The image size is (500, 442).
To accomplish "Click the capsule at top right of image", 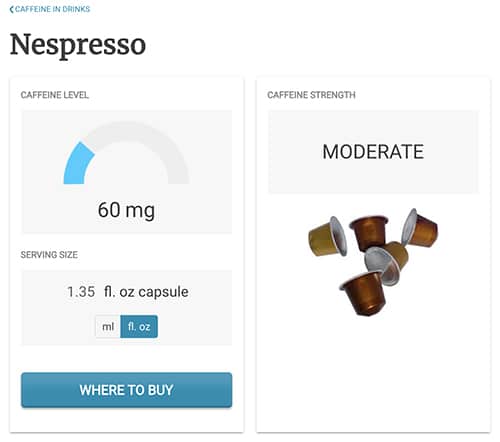I will pyautogui.click(x=419, y=228).
